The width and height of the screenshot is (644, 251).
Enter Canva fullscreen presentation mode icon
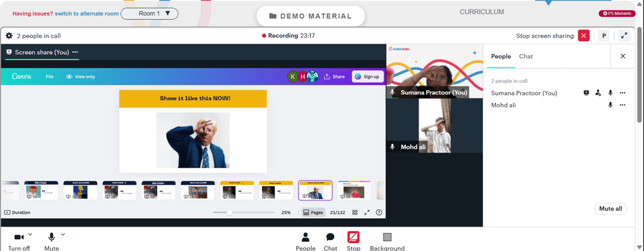point(367,212)
